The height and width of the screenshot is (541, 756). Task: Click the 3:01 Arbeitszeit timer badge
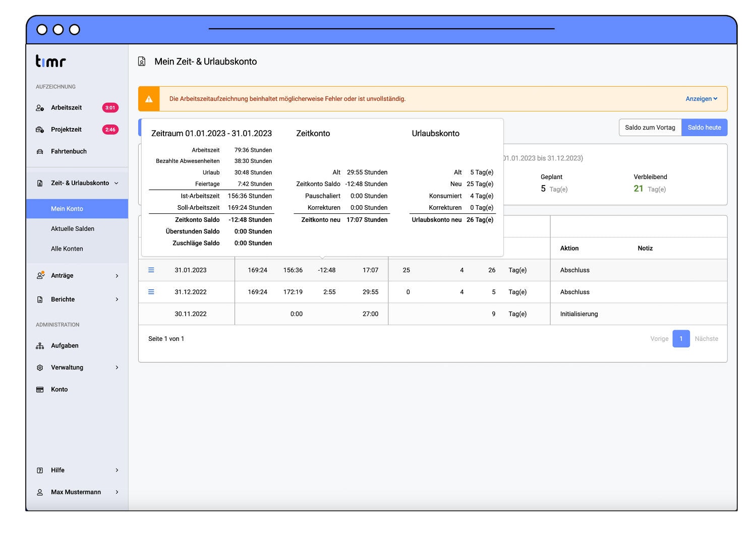click(110, 108)
